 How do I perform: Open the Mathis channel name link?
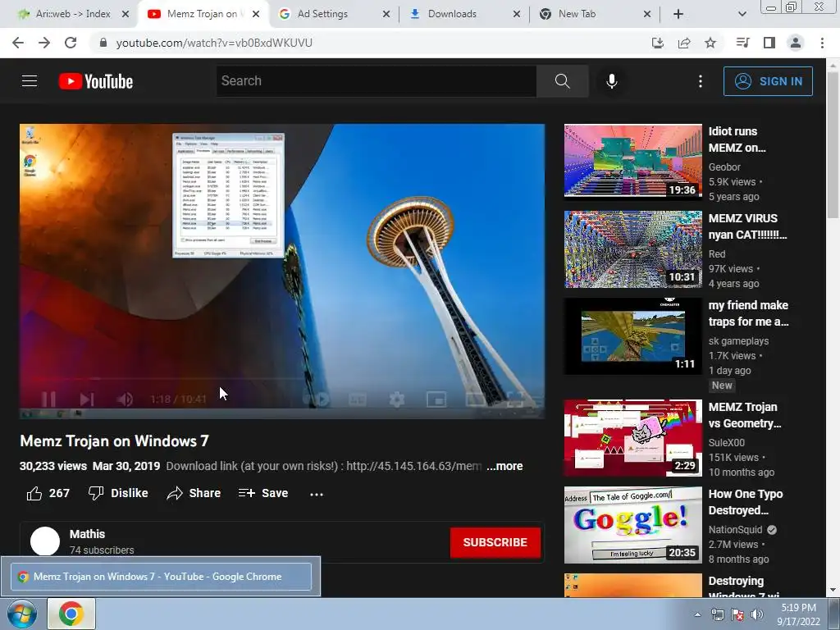(87, 534)
